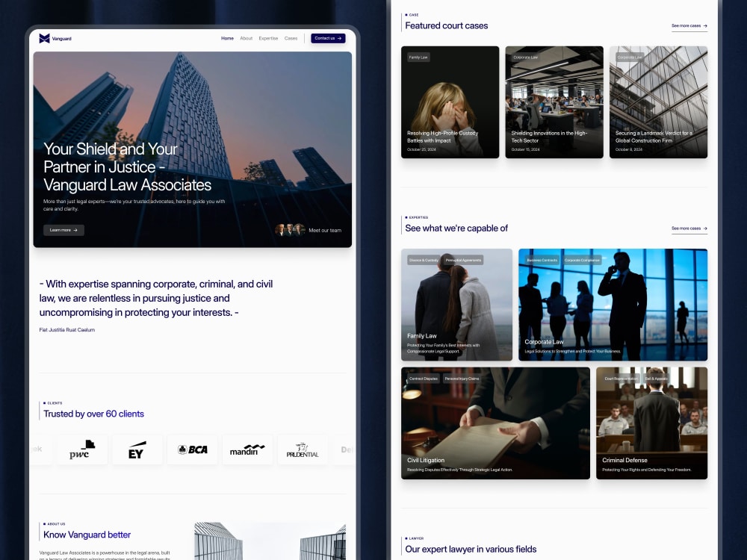Click the Family Law tag on custody card
Screen dimensions: 747x560
pyautogui.click(x=418, y=57)
